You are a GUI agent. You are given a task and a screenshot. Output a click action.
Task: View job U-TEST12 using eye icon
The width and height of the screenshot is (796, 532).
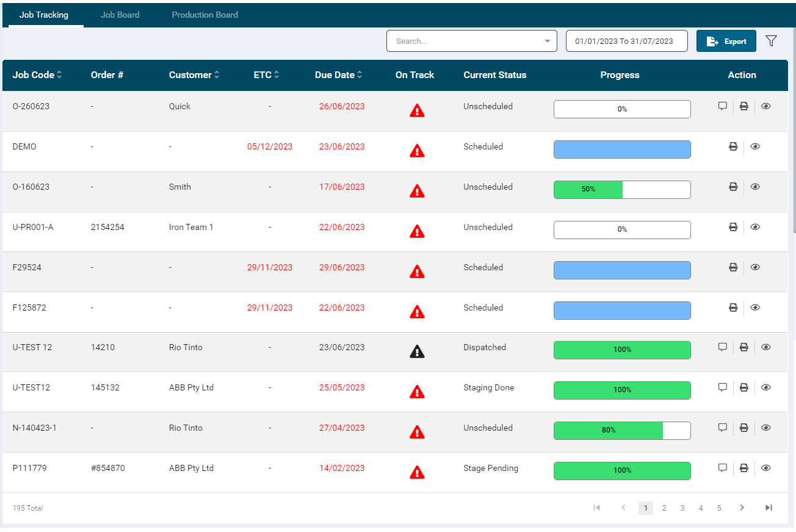pos(766,387)
